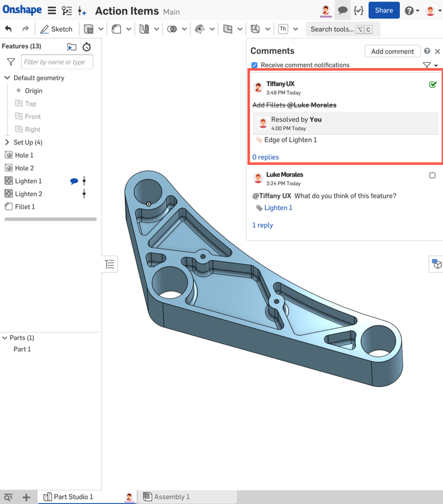Click the Fillet tool icon in toolbar
The image size is (443, 504).
(x=116, y=29)
